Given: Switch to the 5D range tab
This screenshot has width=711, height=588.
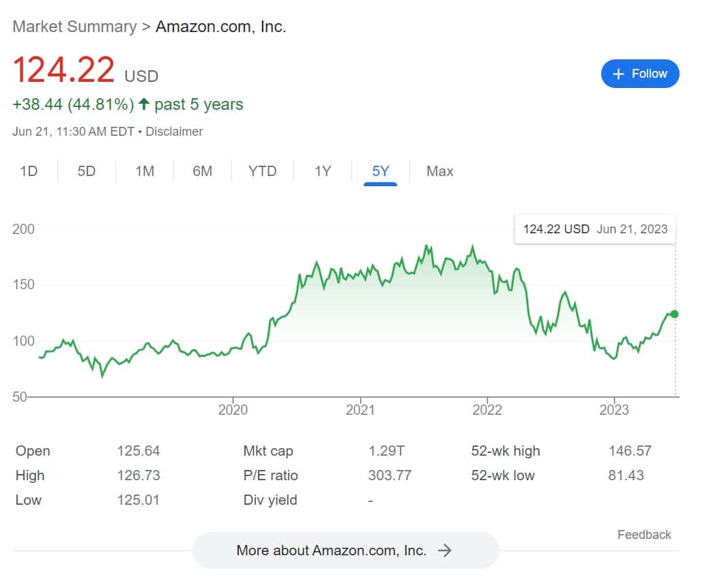Looking at the screenshot, I should (x=87, y=171).
